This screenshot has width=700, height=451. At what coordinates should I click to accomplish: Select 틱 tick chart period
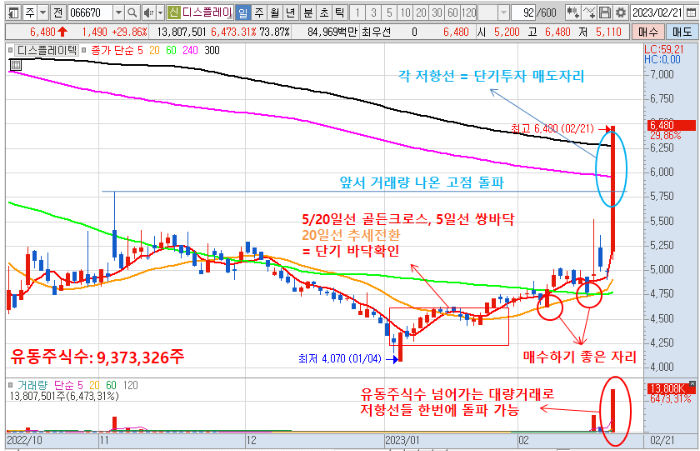[340, 13]
